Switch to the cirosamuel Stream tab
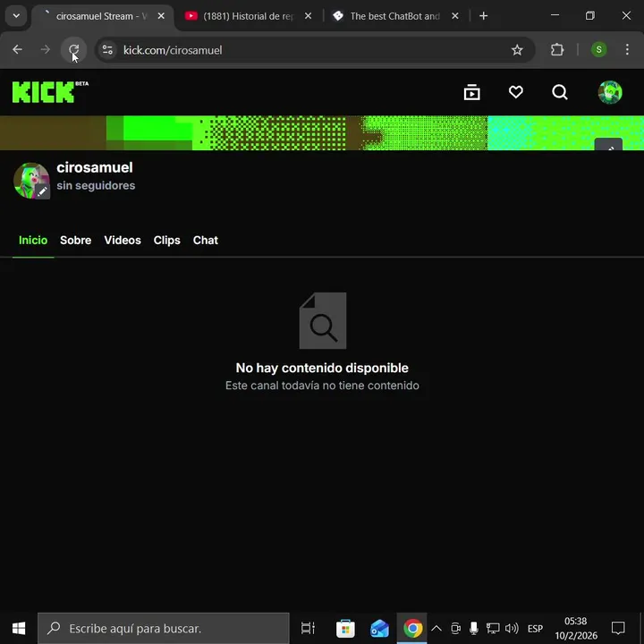644x644 pixels. [x=101, y=16]
